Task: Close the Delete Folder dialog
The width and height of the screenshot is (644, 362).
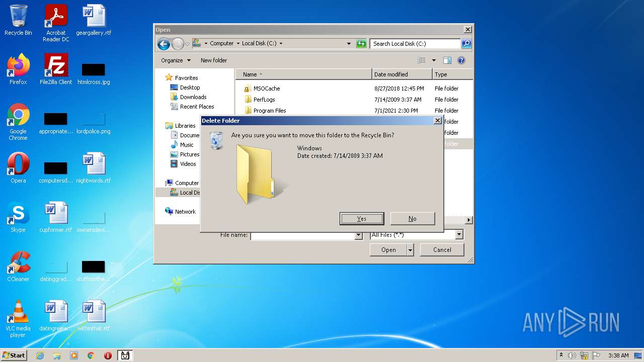Action: tap(437, 121)
